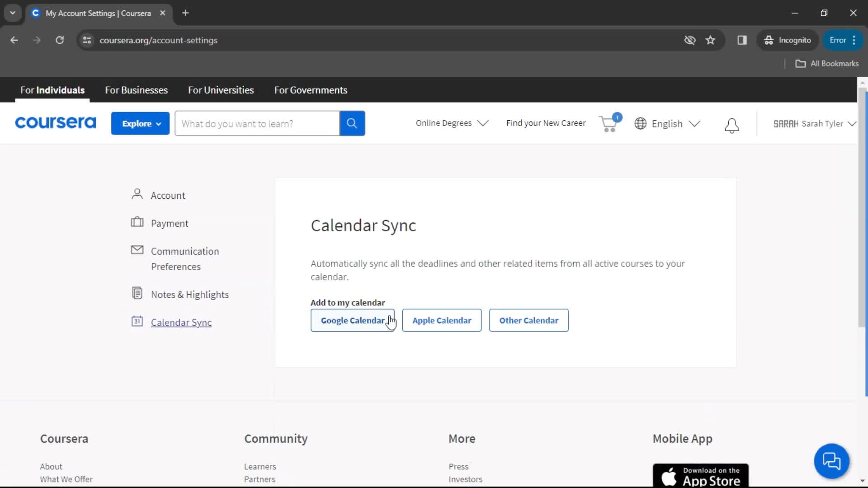Select Apple Calendar sync option
This screenshot has width=868, height=488.
(x=442, y=320)
